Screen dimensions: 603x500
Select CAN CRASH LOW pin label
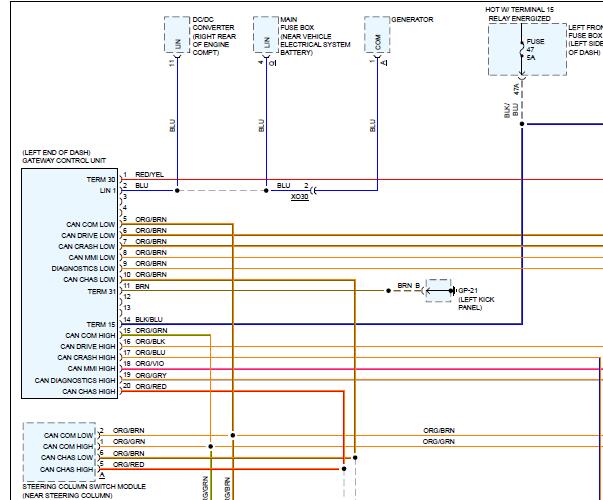87,247
